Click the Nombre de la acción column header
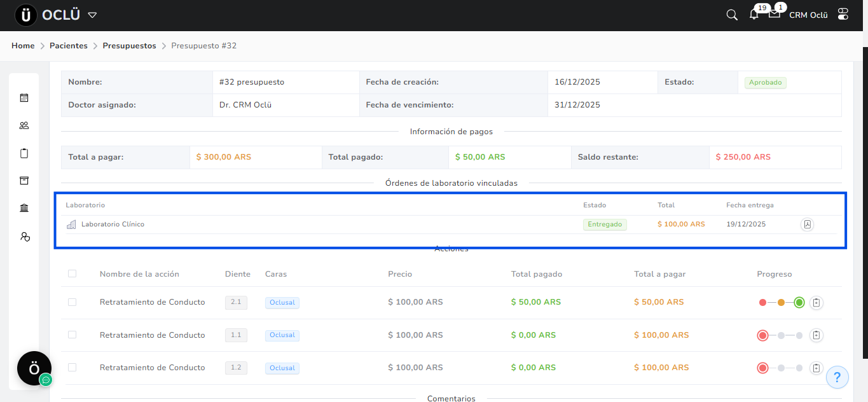Image resolution: width=868 pixels, height=402 pixels. (139, 274)
